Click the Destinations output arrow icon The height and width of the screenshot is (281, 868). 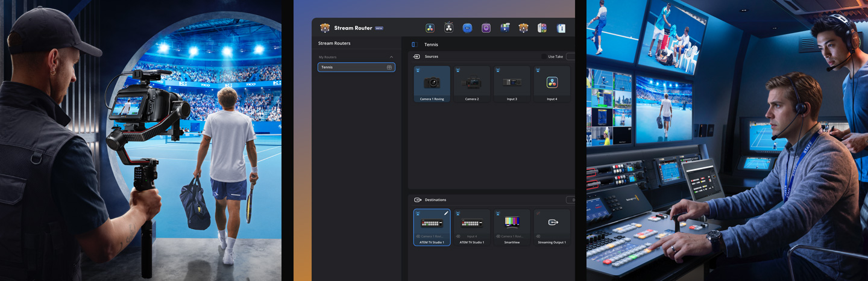click(x=418, y=200)
